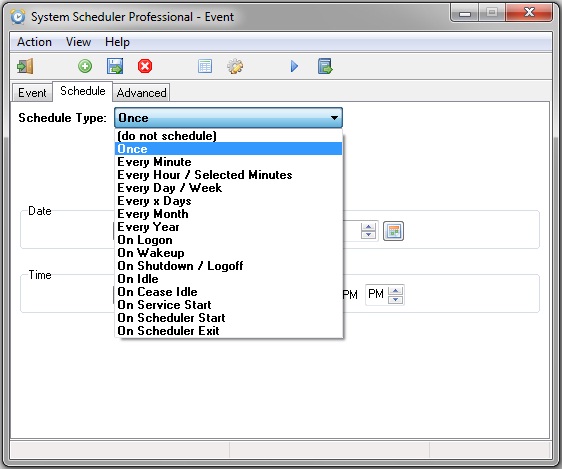Pick Every x Days option
Image resolution: width=562 pixels, height=469 pixels.
(x=229, y=201)
